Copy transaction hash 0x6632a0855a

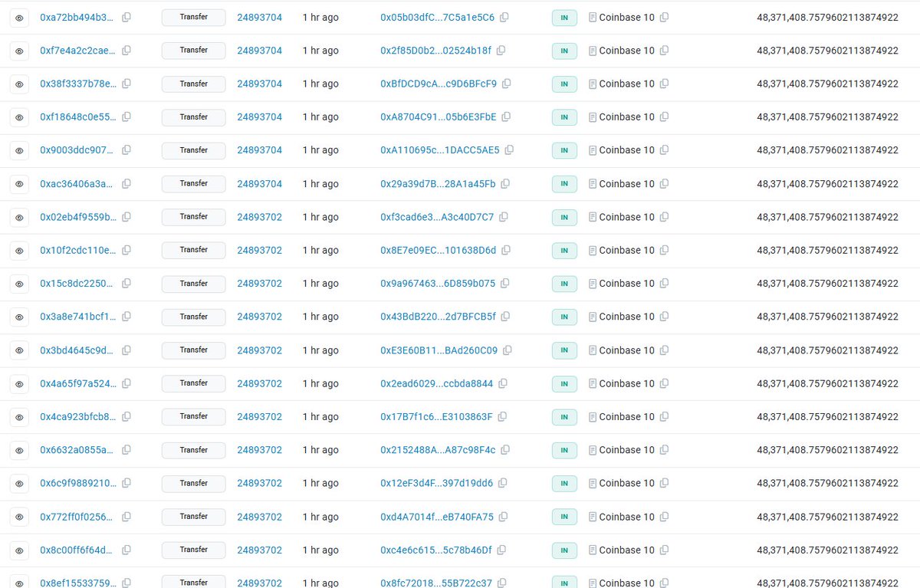(127, 450)
